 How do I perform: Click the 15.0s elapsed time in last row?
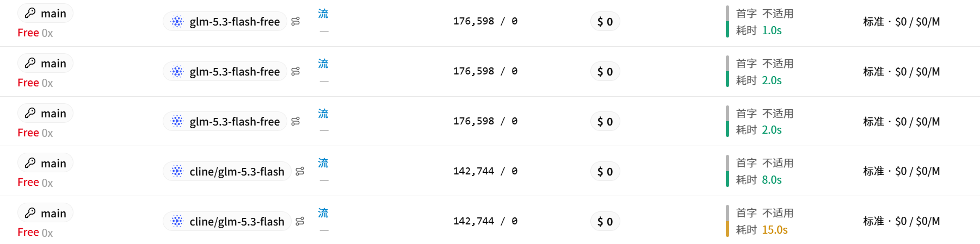(x=775, y=230)
